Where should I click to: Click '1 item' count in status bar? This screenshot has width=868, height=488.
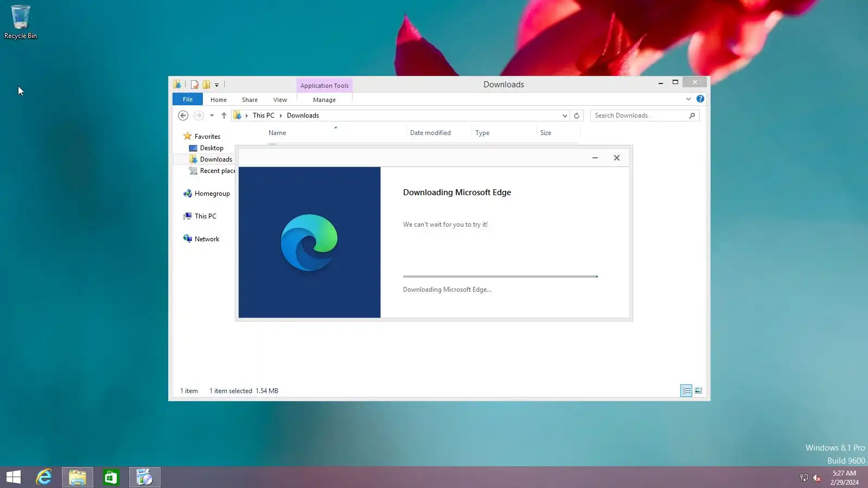pos(189,391)
